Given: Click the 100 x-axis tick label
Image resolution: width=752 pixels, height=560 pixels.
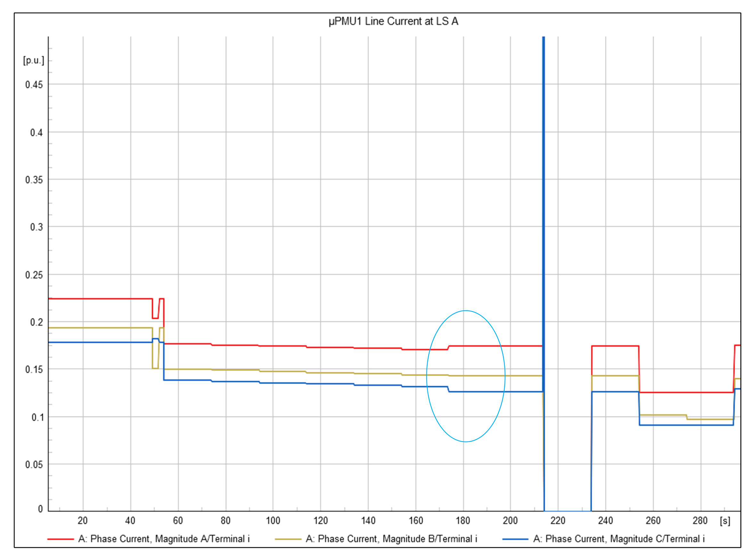Looking at the screenshot, I should (x=273, y=521).
